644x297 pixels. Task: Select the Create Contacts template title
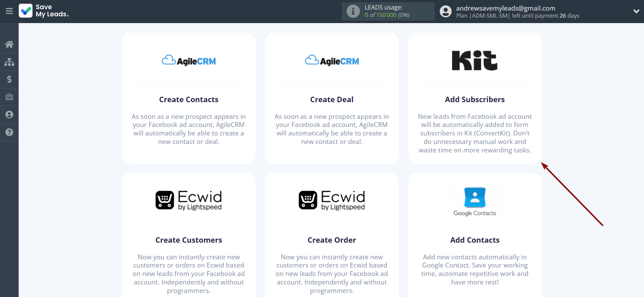[x=189, y=99]
